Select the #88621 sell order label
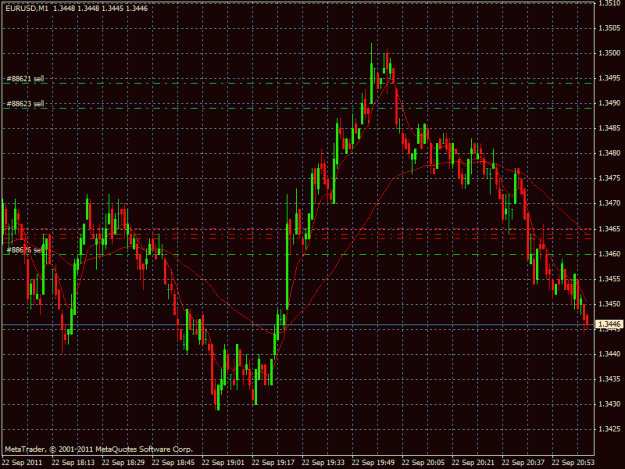The width and height of the screenshot is (625, 469). point(25,78)
